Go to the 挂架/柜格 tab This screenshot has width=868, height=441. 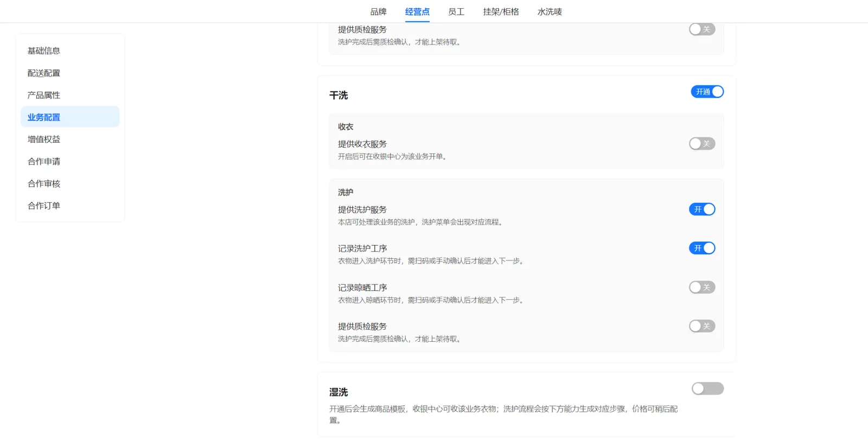(x=501, y=11)
